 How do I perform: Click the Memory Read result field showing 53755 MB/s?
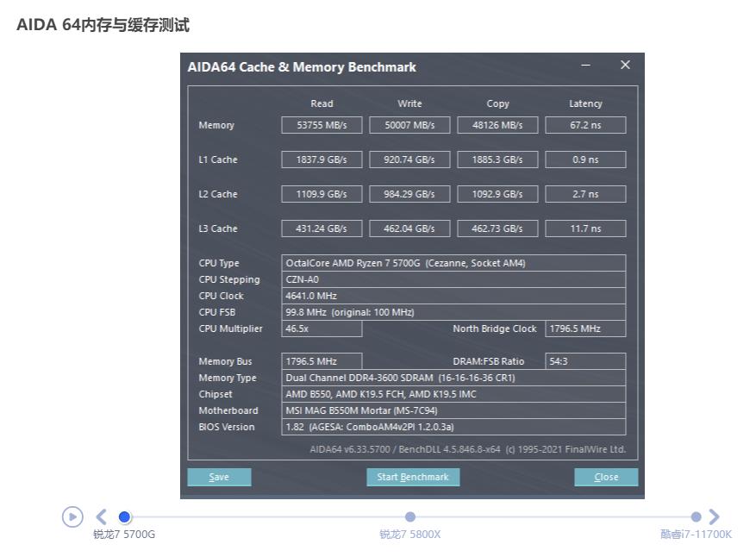click(x=321, y=124)
